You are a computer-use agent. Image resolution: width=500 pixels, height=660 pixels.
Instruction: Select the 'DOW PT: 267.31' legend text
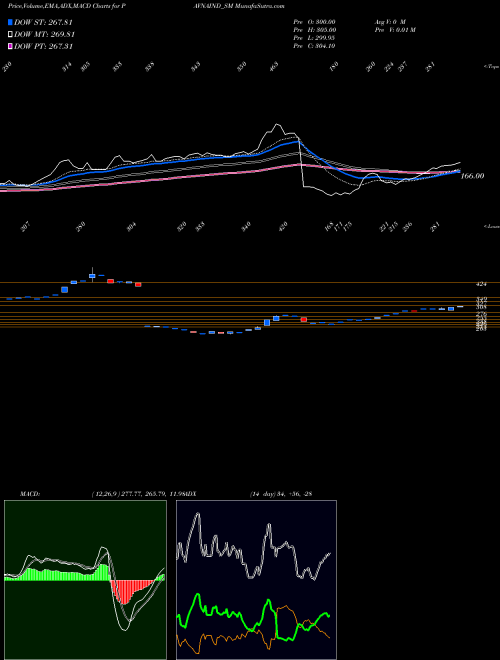click(x=43, y=46)
